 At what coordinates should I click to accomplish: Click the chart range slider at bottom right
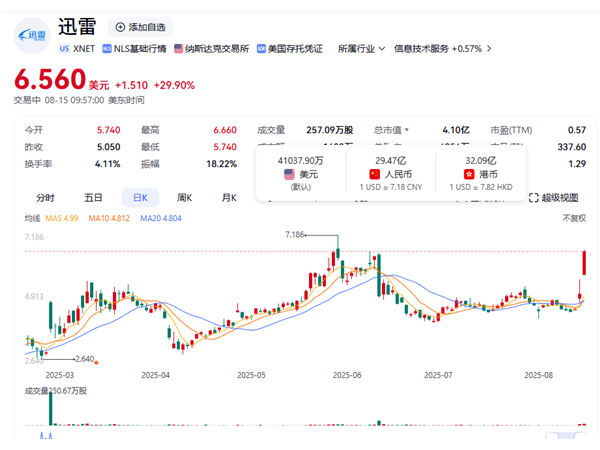click(x=566, y=435)
